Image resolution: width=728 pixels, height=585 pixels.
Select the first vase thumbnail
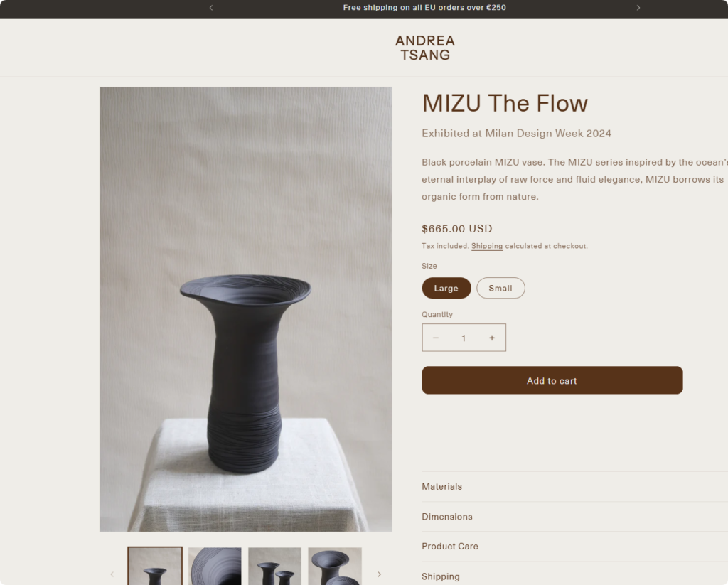pyautogui.click(x=155, y=567)
